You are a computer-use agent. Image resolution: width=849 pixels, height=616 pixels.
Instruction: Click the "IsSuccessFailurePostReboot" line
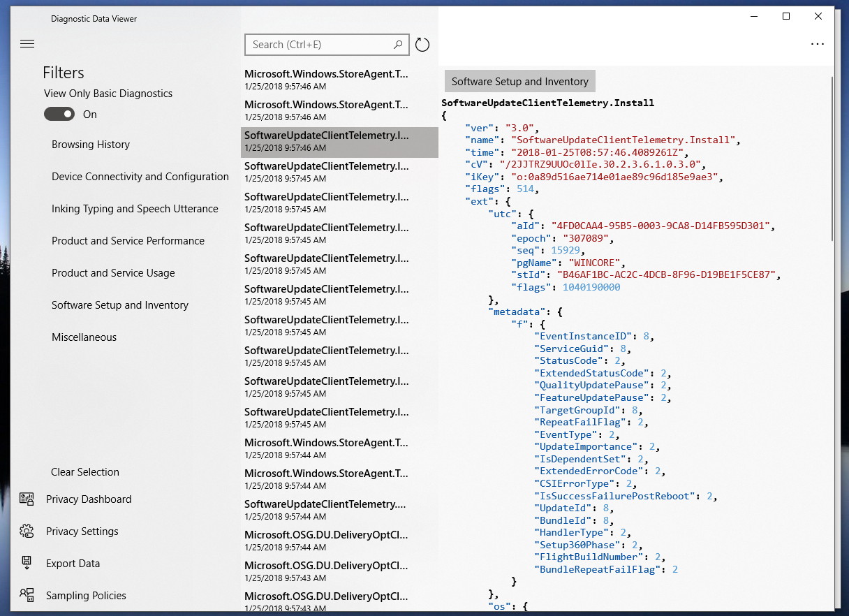626,496
